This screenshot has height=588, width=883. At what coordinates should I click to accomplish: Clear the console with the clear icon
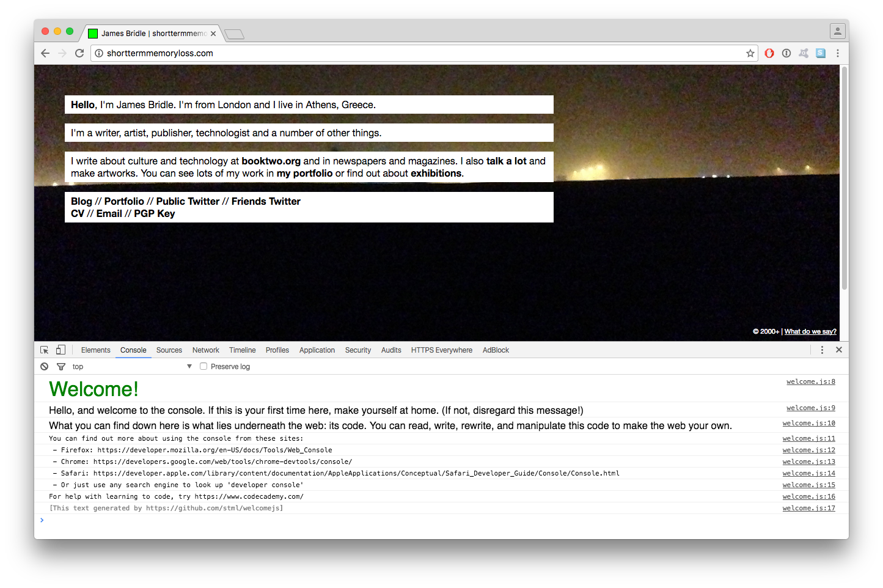click(x=45, y=367)
